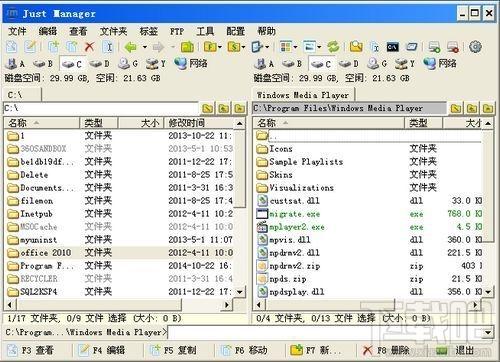Click the disconnect network drive icon
Screen dimensions: 500x362
coord(453,47)
